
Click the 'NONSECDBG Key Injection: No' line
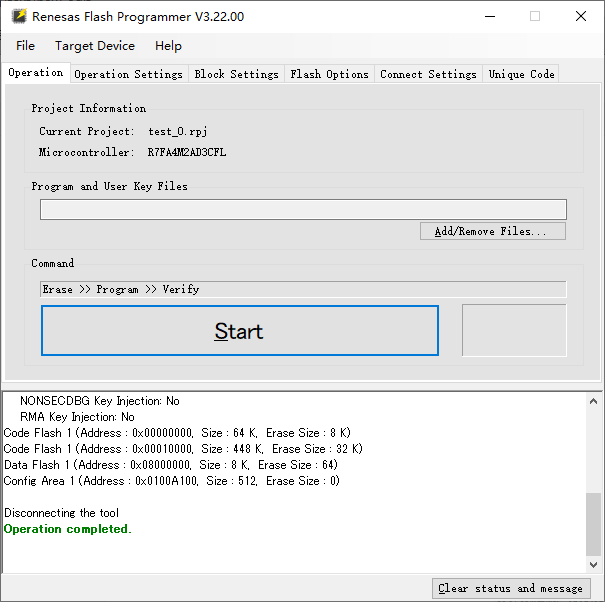tap(100, 401)
